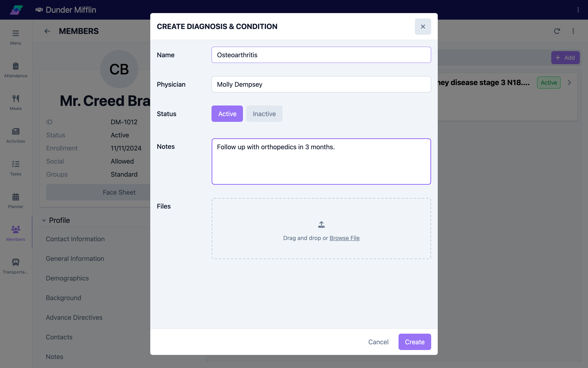
Task: Open Attendance clipboard icon in sidebar
Action: pos(16,66)
